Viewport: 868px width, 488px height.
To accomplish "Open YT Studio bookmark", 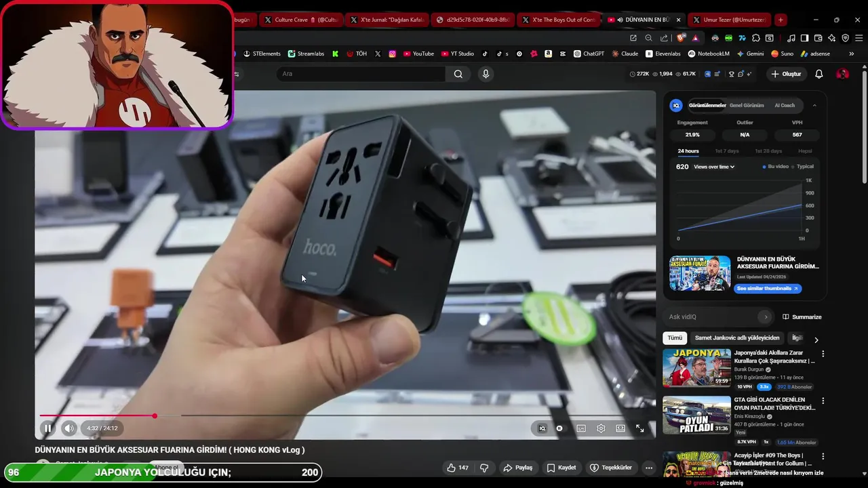I will [458, 54].
